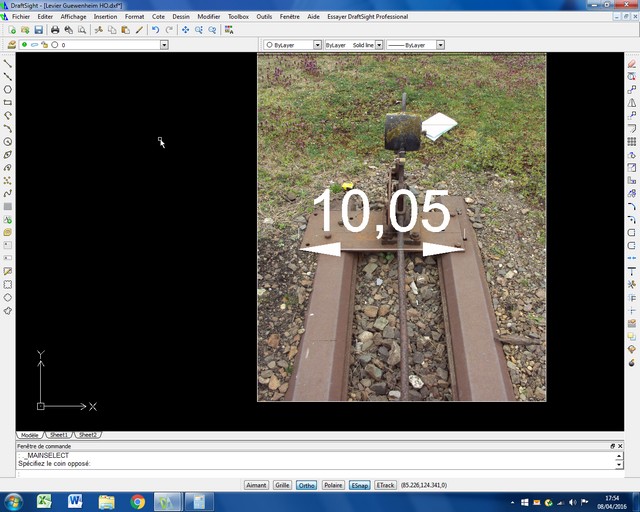Toggle ESnap in status bar

click(359, 485)
